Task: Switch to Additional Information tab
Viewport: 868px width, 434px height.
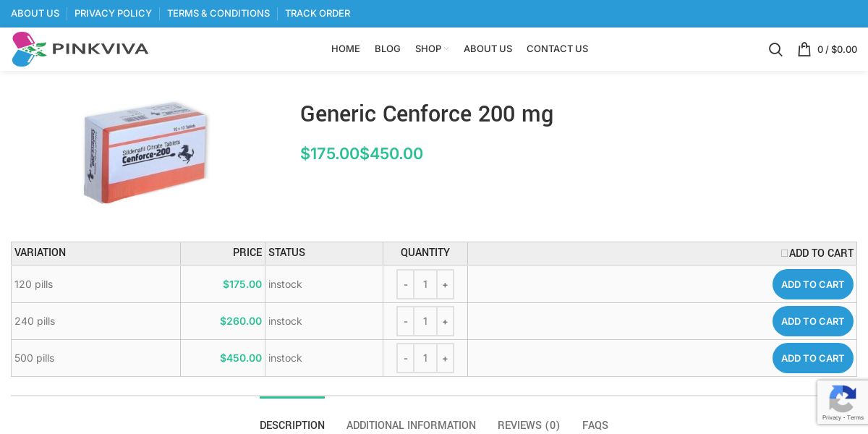Action: coord(411,425)
